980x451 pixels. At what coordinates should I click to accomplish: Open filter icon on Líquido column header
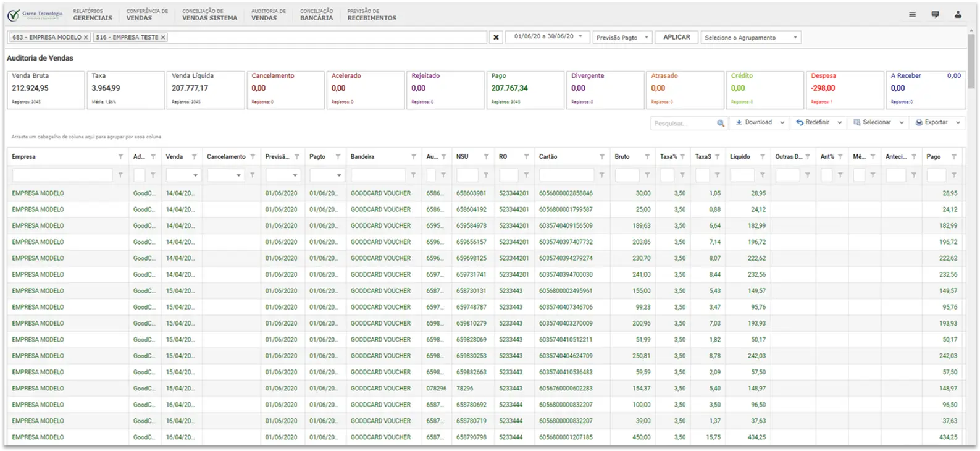[763, 157]
